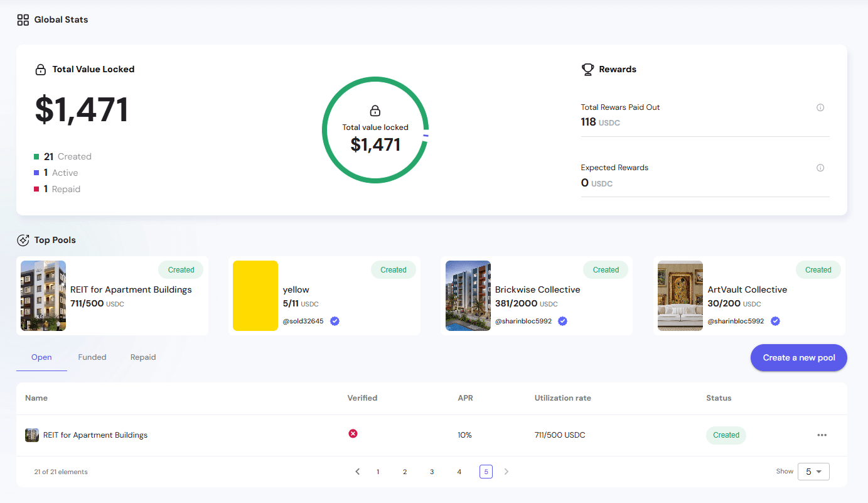Click verified badge next to @sold32645

[x=335, y=321]
